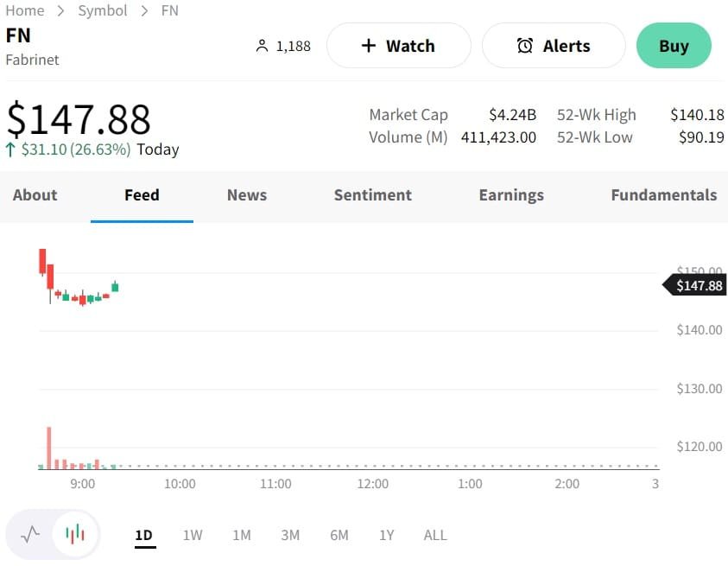Choose the 3M chart range
This screenshot has height=566, width=728.
290,535
